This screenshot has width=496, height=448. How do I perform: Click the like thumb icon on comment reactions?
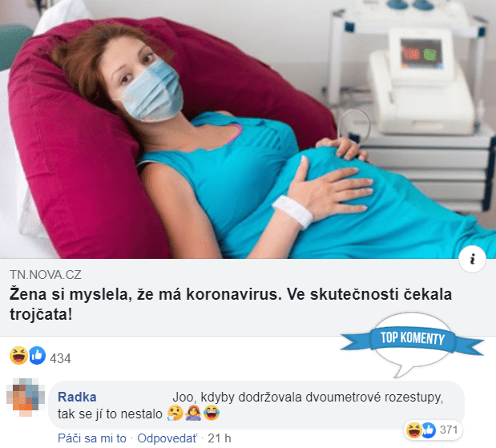tap(429, 430)
